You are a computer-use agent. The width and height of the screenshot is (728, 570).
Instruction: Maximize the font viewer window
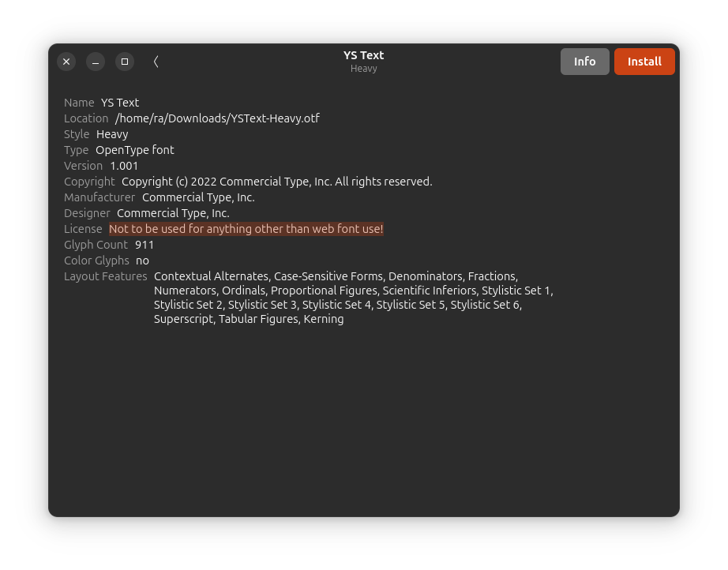click(125, 62)
